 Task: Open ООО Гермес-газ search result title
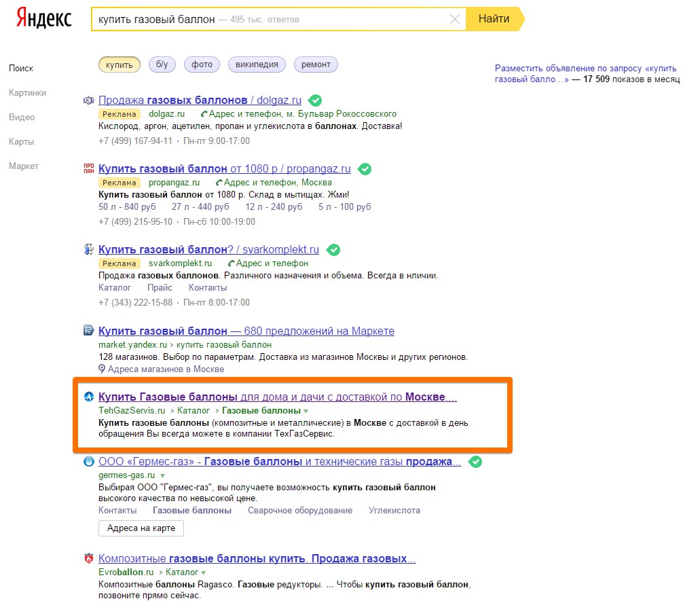(x=280, y=462)
